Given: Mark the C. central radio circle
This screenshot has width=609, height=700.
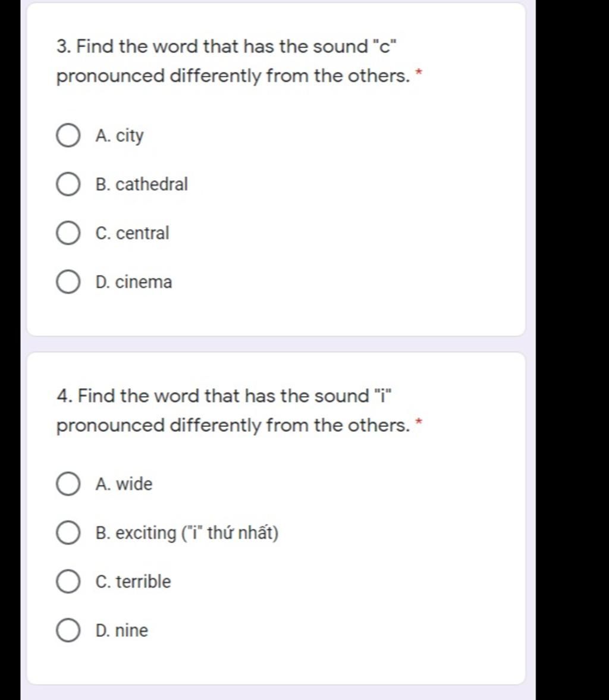Looking at the screenshot, I should pos(68,234).
